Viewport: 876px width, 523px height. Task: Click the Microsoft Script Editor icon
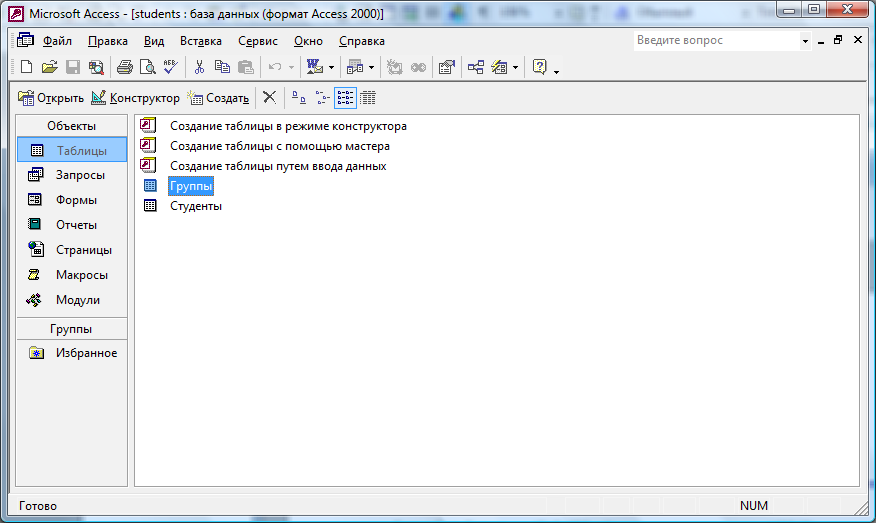(x=418, y=67)
